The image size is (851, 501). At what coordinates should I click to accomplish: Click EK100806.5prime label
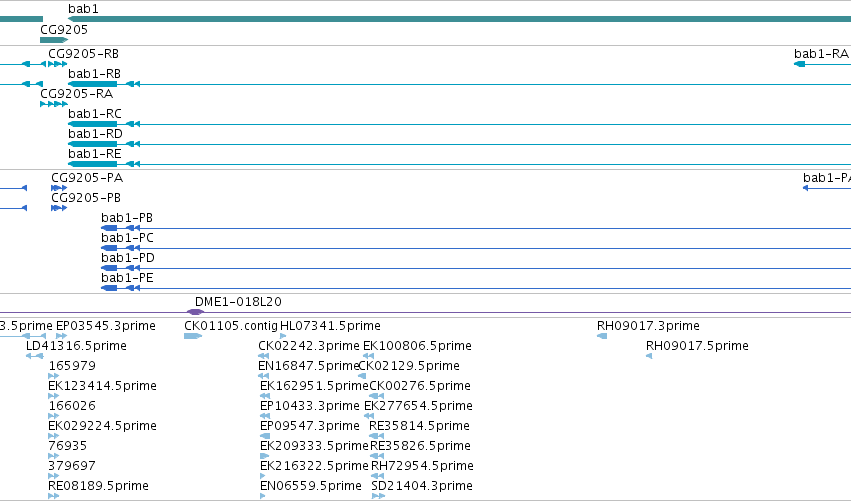[x=417, y=346]
